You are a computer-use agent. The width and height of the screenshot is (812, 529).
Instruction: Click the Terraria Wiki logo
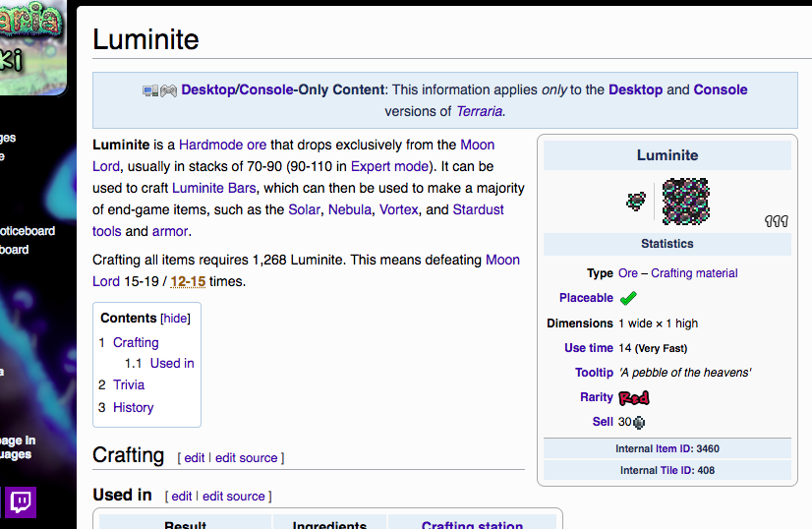(x=32, y=46)
